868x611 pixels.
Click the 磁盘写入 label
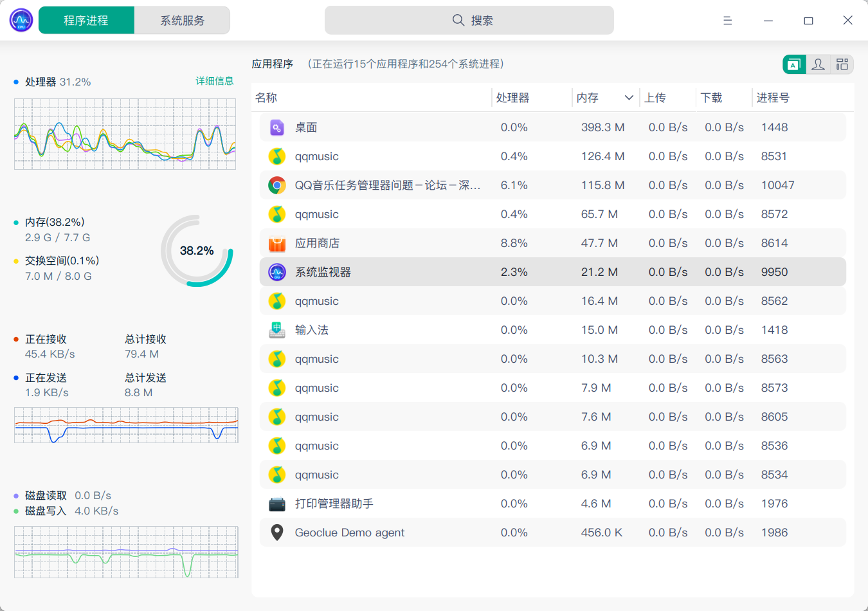[46, 511]
